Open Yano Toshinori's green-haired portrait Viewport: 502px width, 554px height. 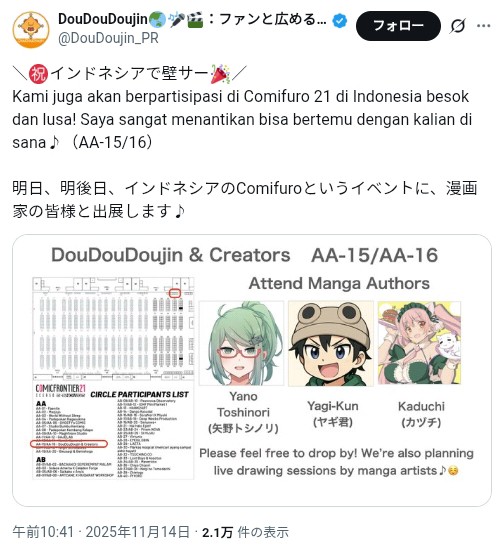point(242,343)
